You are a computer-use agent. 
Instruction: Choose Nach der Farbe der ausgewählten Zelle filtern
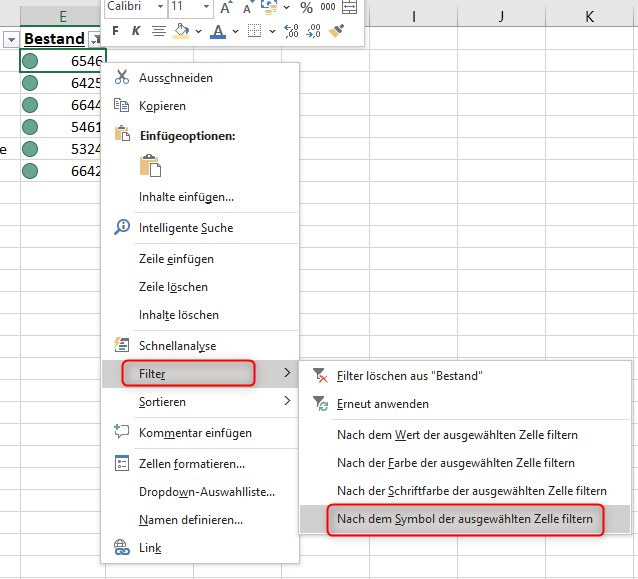point(465,463)
